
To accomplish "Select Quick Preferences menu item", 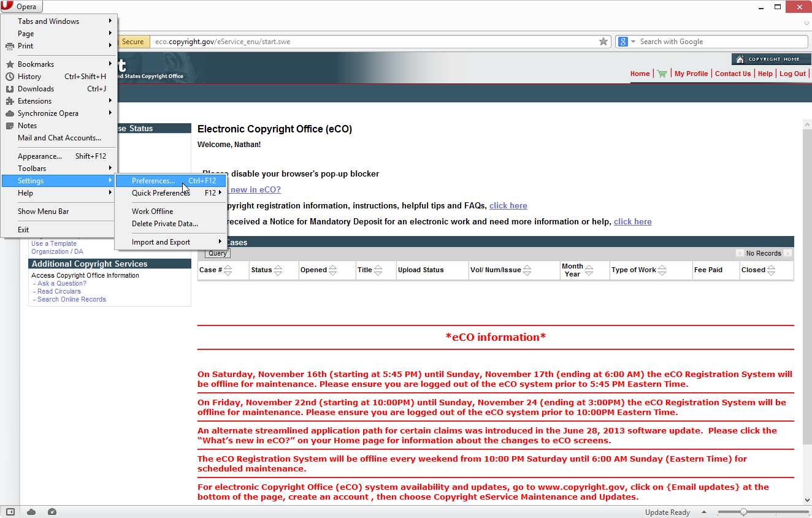I will click(171, 193).
